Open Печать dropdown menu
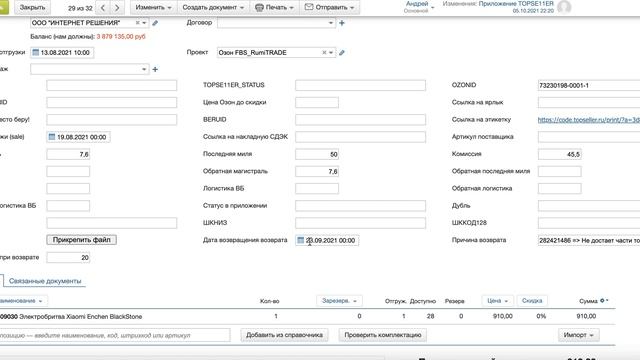640x360 pixels. tap(274, 7)
